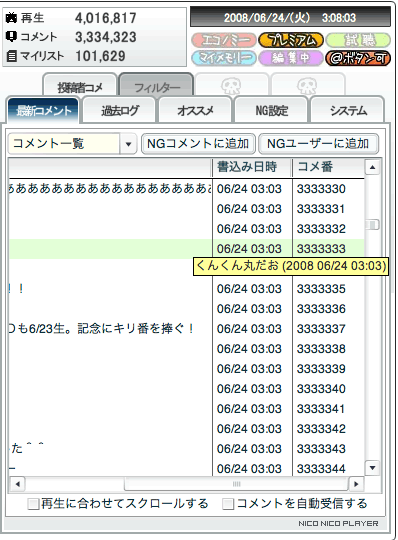398x540 pixels.
Task: Click the TV icon next to 再生
Action: pos(11,18)
